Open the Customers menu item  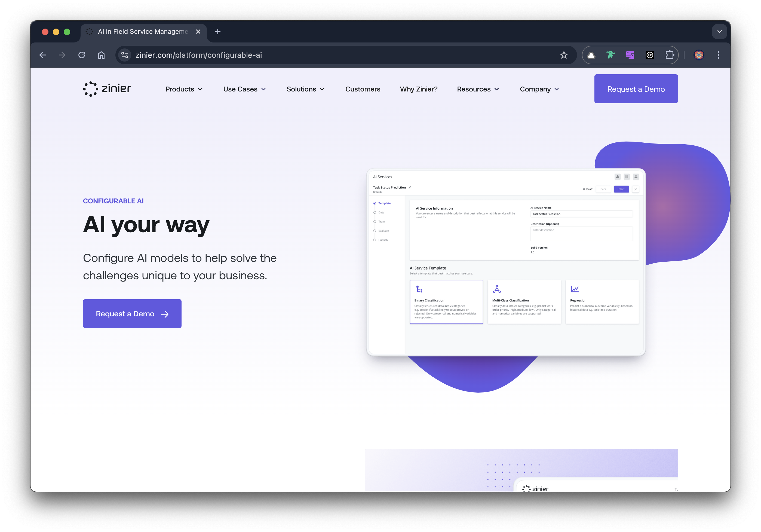(363, 89)
